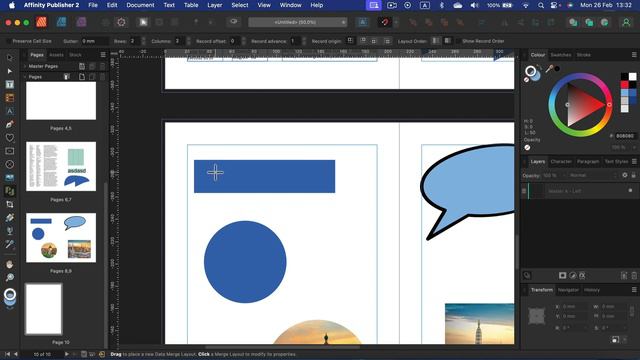The height and width of the screenshot is (360, 640).
Task: Select second Layout Order option
Action: pyautogui.click(x=447, y=41)
